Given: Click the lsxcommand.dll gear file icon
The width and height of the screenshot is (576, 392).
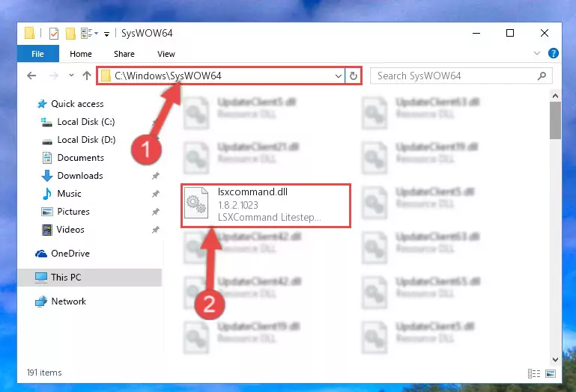Looking at the screenshot, I should pyautogui.click(x=196, y=203).
